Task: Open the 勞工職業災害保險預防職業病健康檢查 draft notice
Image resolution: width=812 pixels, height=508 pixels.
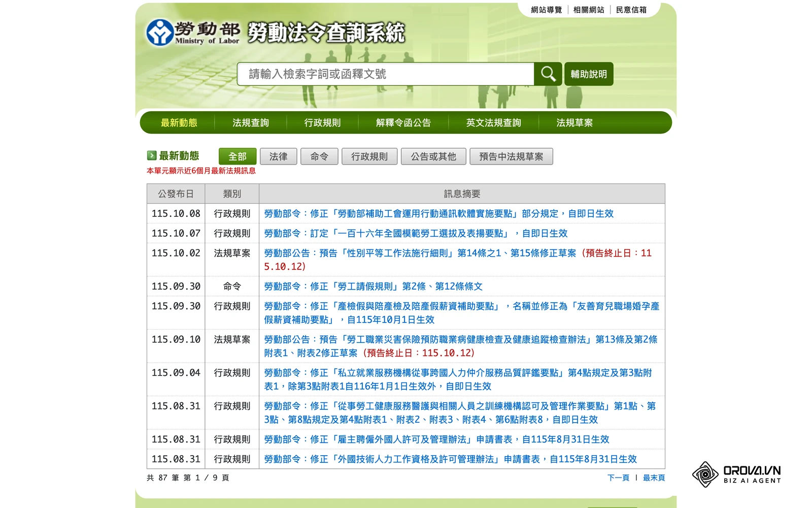Action: [461, 346]
